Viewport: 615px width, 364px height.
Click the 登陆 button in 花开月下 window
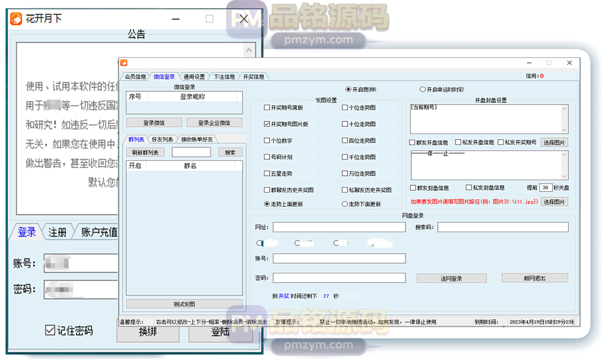click(x=221, y=332)
